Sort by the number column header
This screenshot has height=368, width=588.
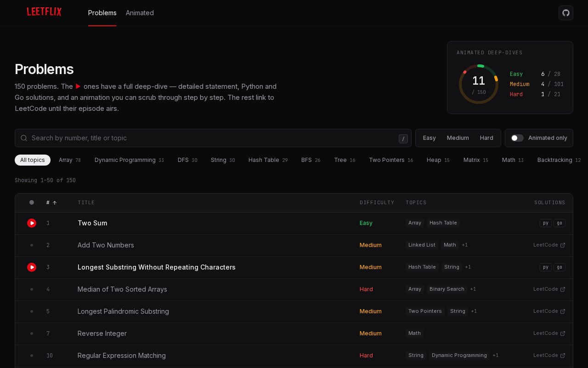click(x=51, y=203)
